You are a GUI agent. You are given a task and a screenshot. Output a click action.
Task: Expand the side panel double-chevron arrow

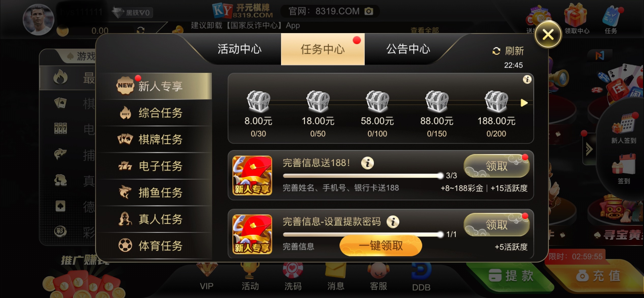[x=589, y=149]
